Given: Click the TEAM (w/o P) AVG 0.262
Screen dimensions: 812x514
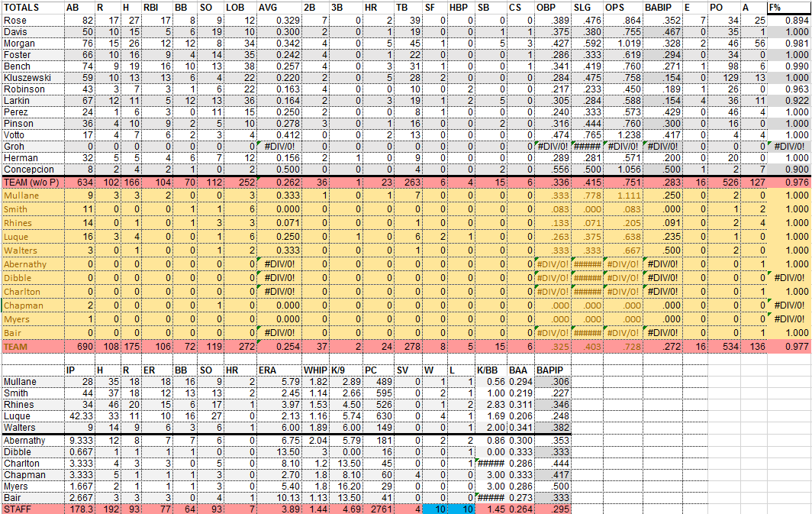Looking at the screenshot, I should point(279,182).
